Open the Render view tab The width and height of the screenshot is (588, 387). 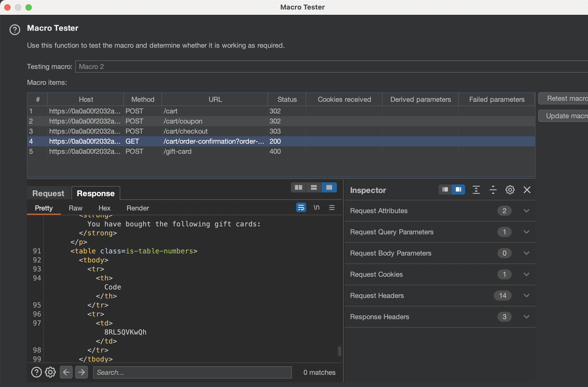pos(138,208)
